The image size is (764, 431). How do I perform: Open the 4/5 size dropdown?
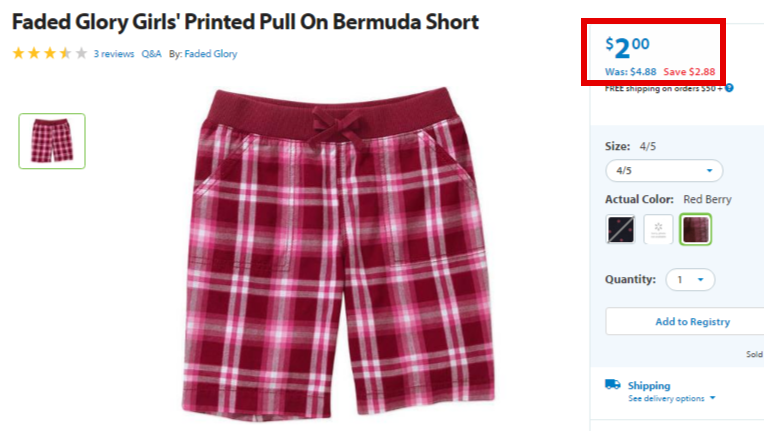click(x=664, y=170)
